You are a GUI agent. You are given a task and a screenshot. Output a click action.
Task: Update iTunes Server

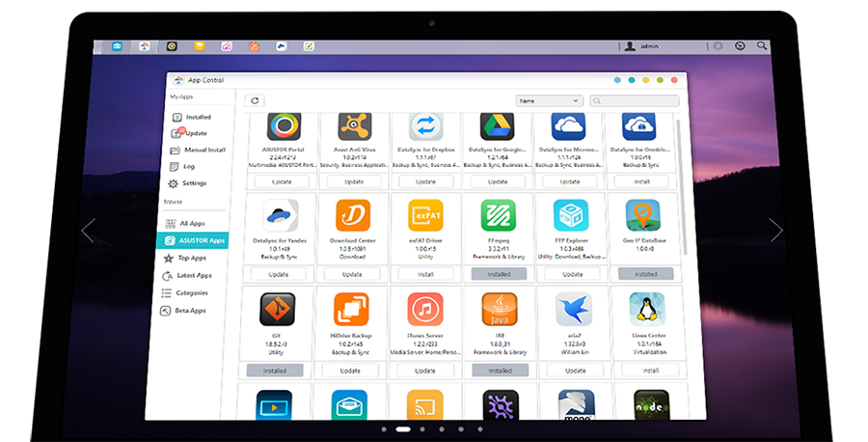pyautogui.click(x=425, y=371)
